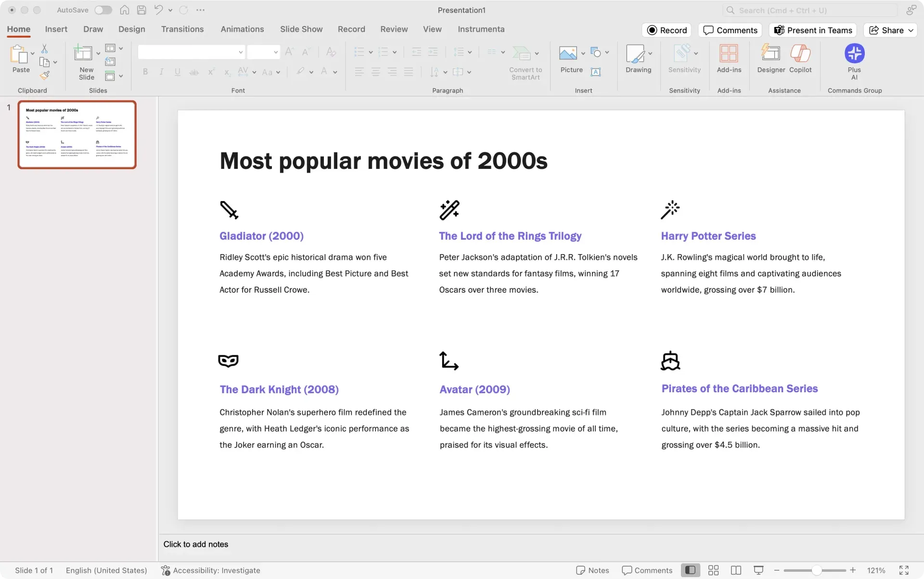This screenshot has height=579, width=924.
Task: Click the Redo arrow icon
Action: 183,10
